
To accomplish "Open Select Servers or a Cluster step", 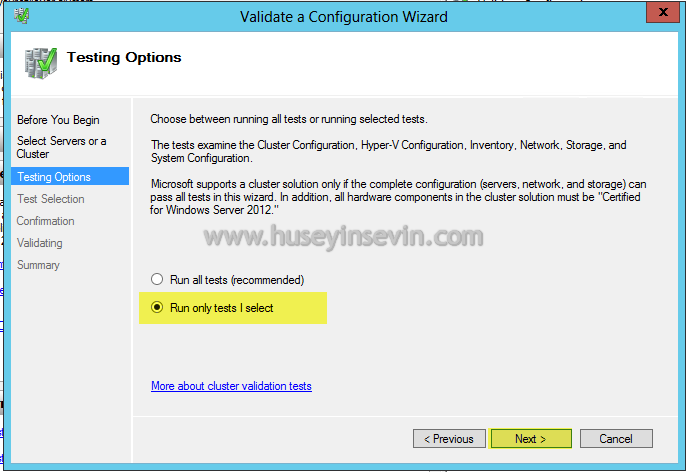I will [61, 147].
